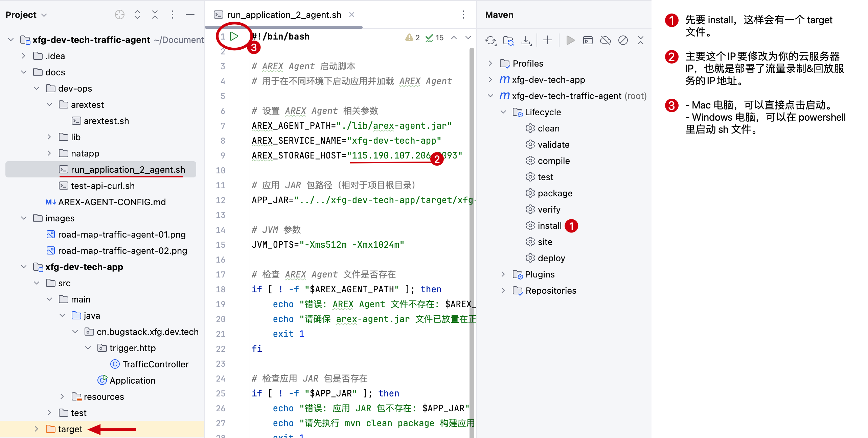Select the target folder in project tree
868x438 pixels.
pos(70,429)
